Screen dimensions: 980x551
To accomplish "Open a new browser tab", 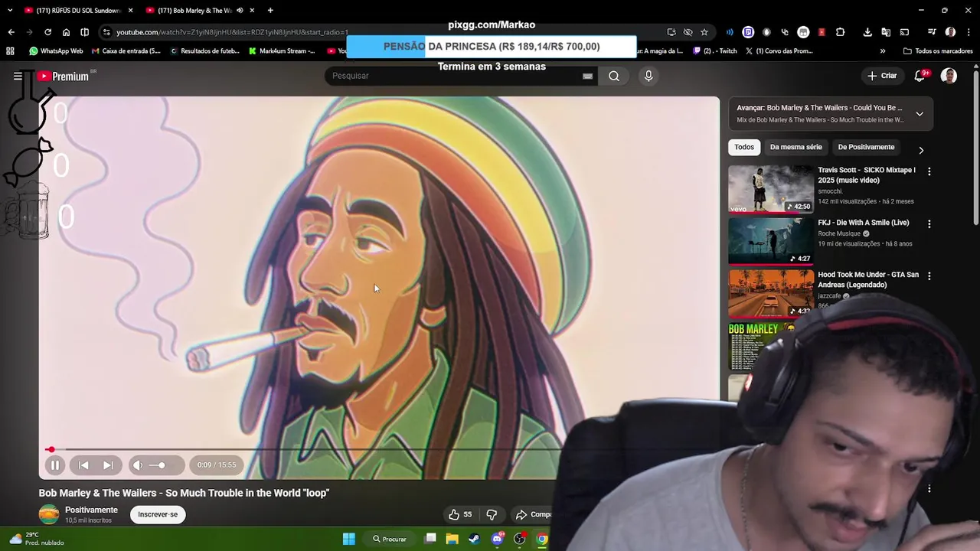I will click(270, 10).
